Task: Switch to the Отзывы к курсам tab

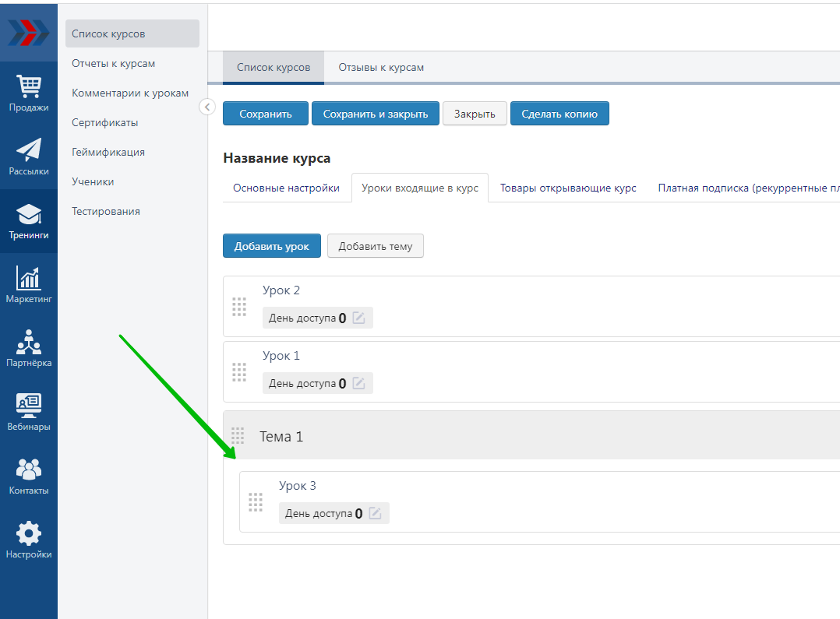Action: tap(381, 68)
